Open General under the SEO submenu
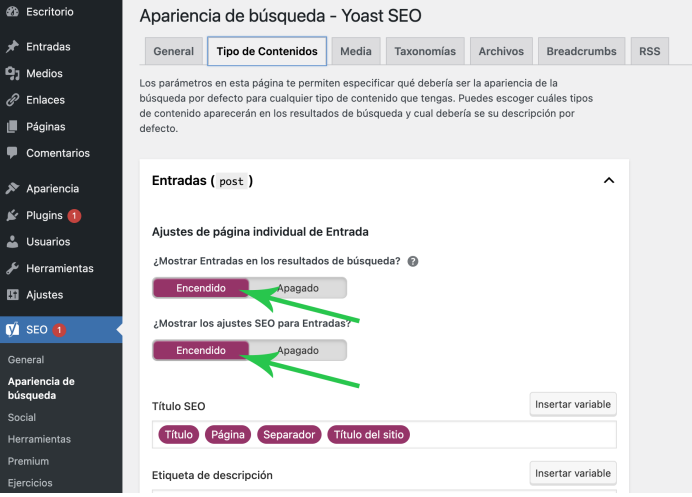 pos(26,360)
